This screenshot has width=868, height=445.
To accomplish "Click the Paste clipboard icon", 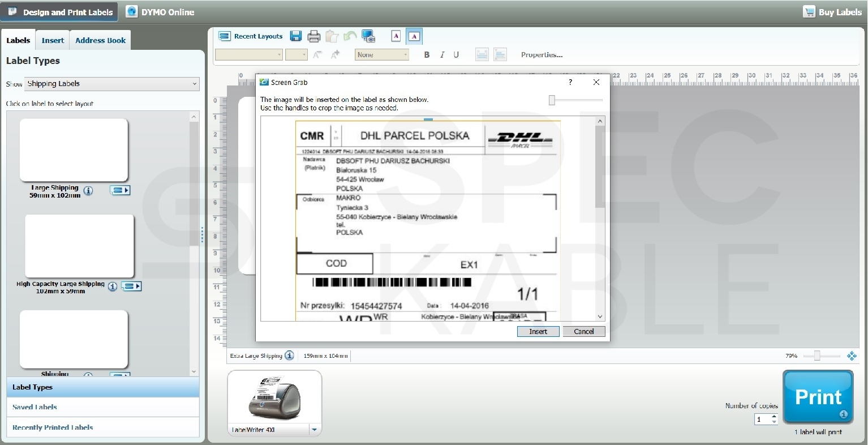I will coord(332,36).
